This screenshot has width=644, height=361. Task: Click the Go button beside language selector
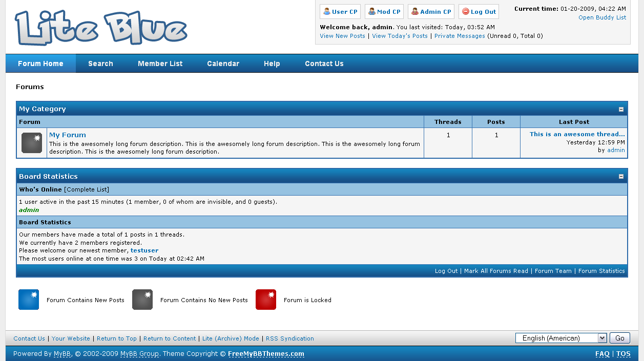[x=620, y=338]
